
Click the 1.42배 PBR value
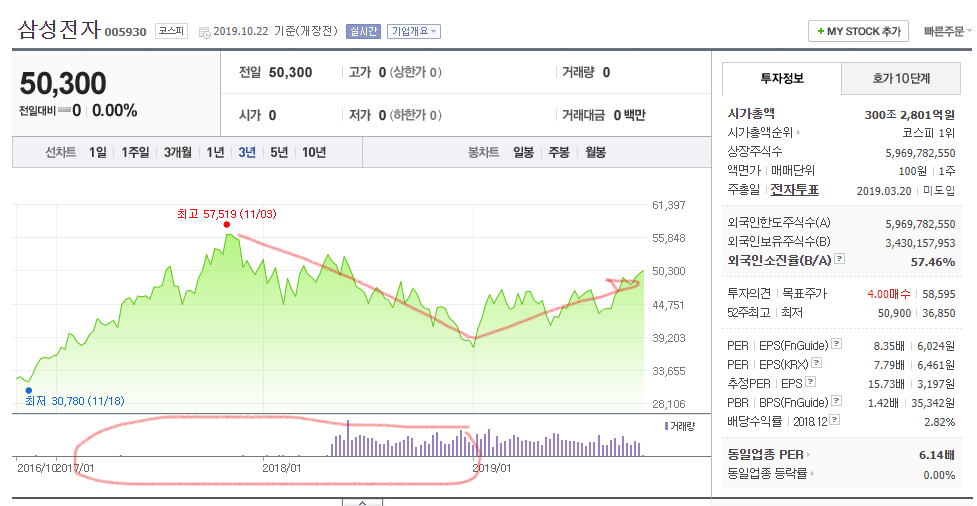point(889,402)
